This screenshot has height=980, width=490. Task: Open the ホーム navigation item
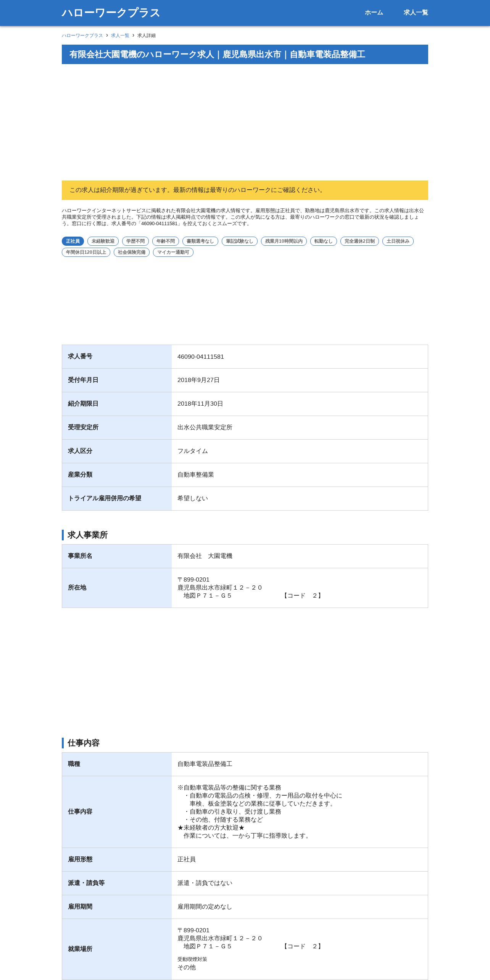pos(374,13)
